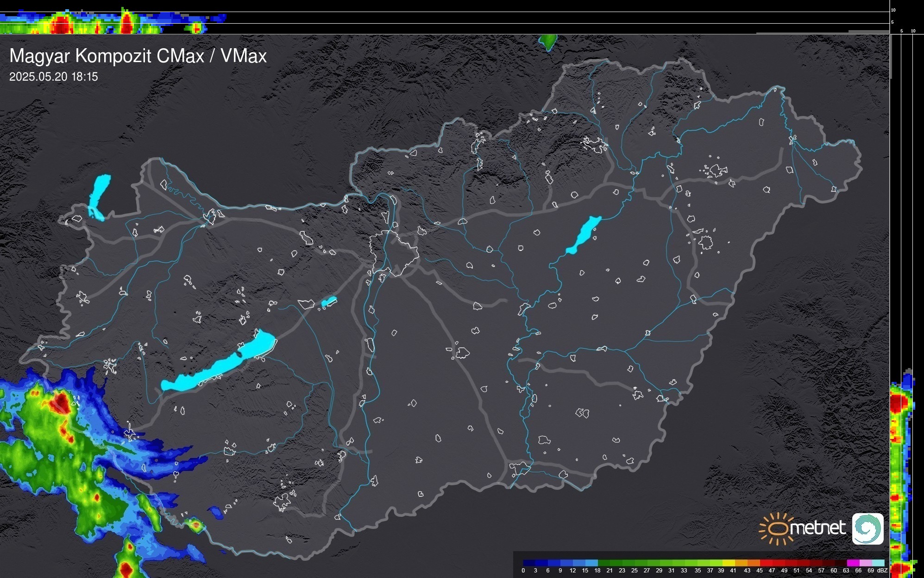
Task: Click the dBZ unit label on legend
Action: click(x=882, y=571)
